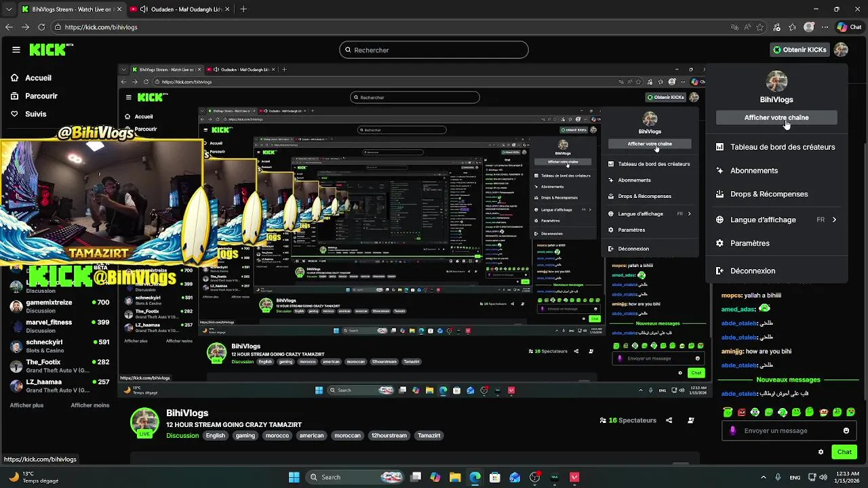Click the English language tag

216,436
